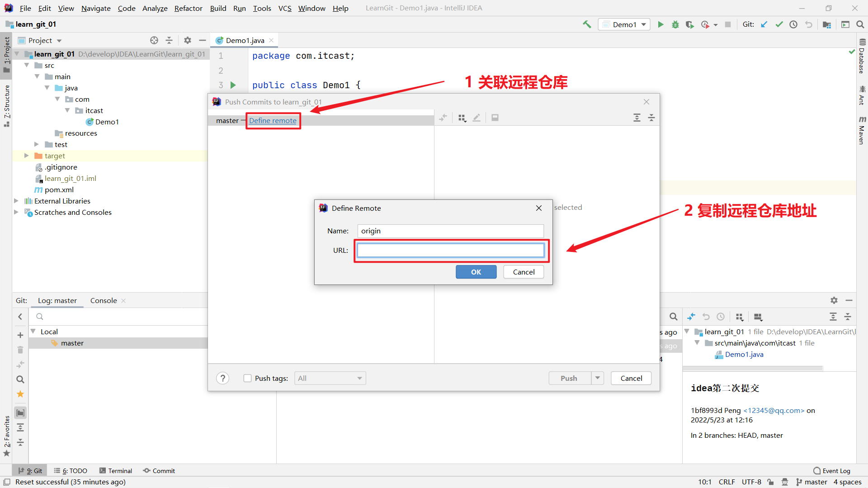The width and height of the screenshot is (868, 488).
Task: Open the File menu
Action: click(x=25, y=8)
